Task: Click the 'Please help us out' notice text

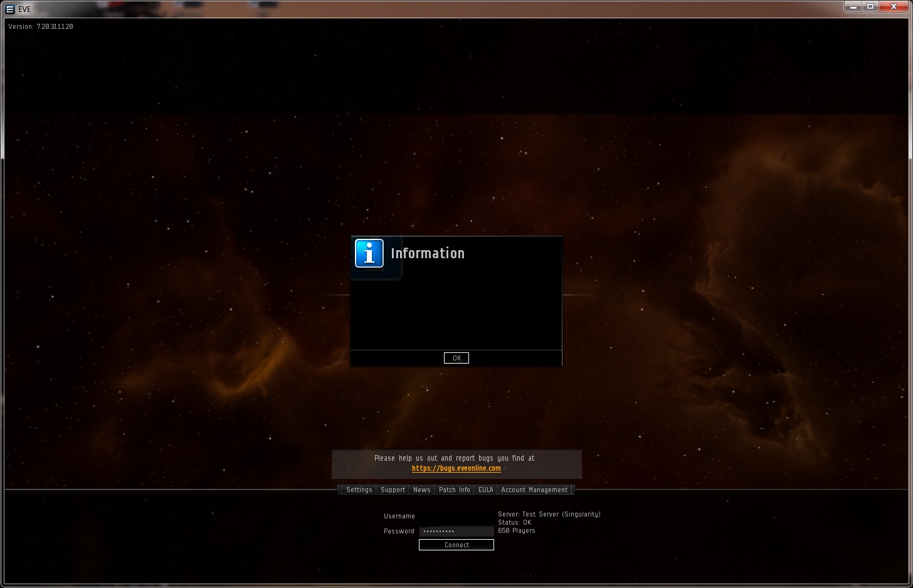Action: pos(455,458)
